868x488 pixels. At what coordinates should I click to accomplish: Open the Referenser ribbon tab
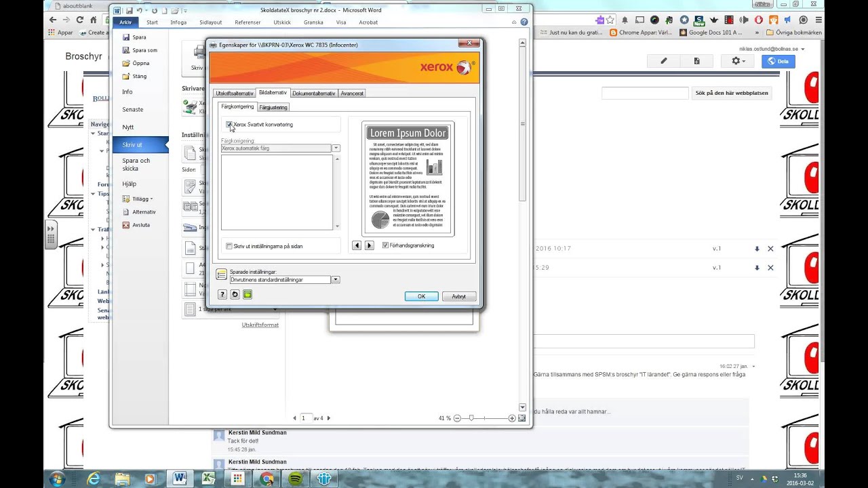(x=248, y=22)
